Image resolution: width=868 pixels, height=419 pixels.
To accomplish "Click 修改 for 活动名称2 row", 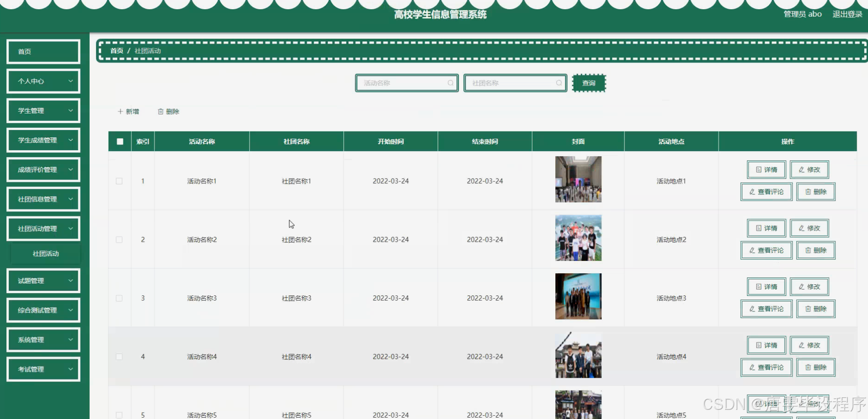I will pyautogui.click(x=810, y=228).
